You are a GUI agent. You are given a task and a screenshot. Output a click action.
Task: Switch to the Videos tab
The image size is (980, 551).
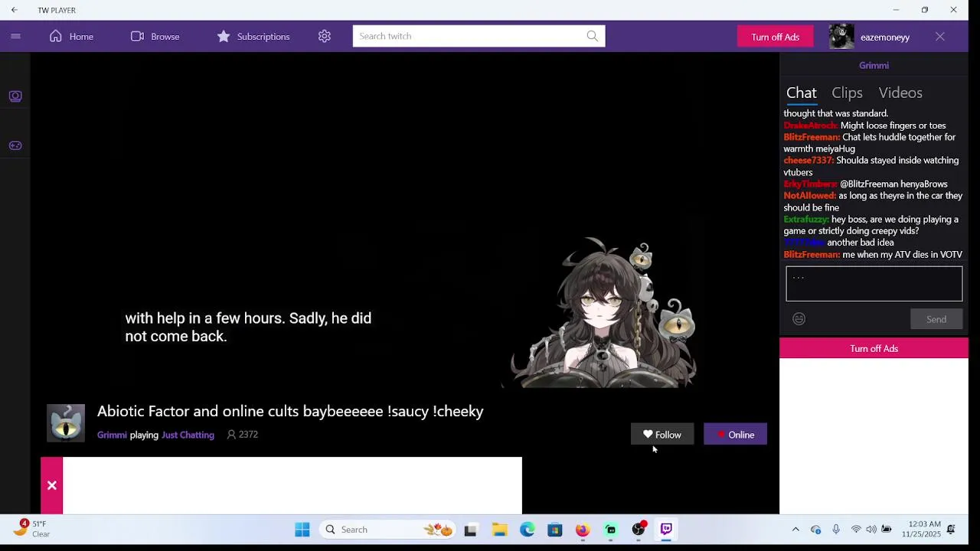coord(900,93)
